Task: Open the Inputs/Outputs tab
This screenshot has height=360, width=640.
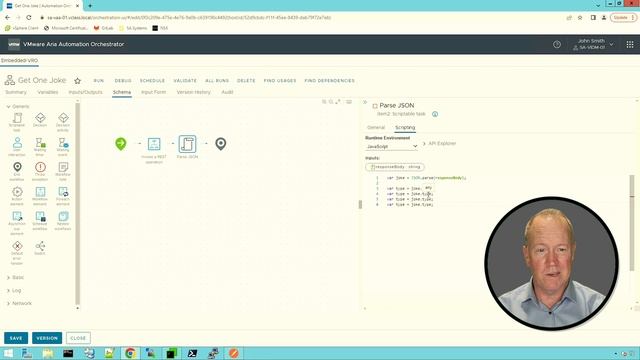Action: 85,92
